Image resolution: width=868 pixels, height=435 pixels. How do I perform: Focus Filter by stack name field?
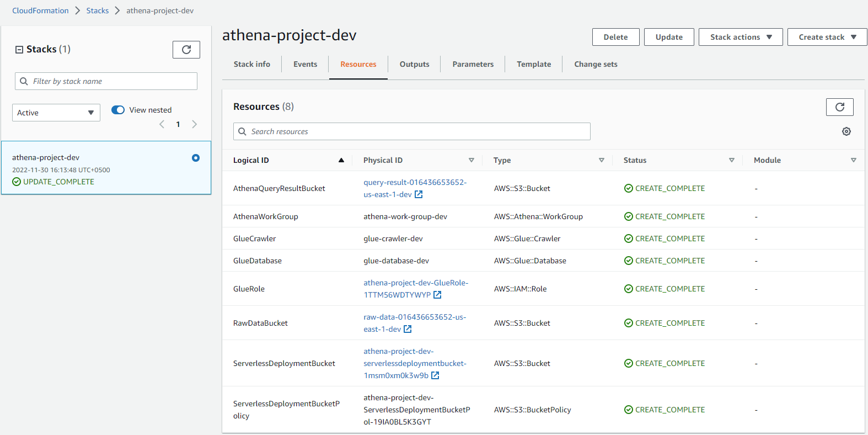click(106, 81)
